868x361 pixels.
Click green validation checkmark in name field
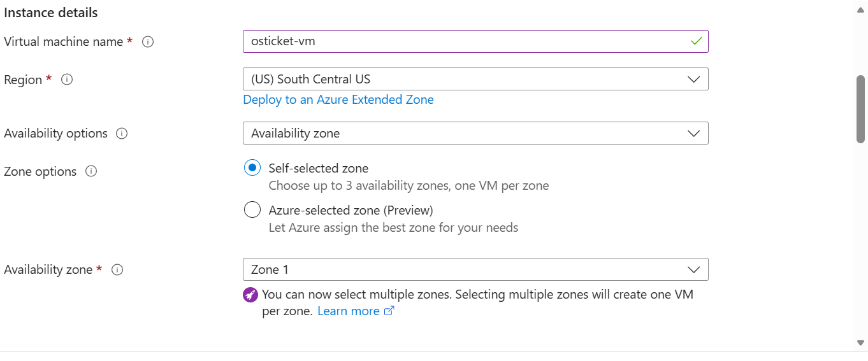click(696, 41)
